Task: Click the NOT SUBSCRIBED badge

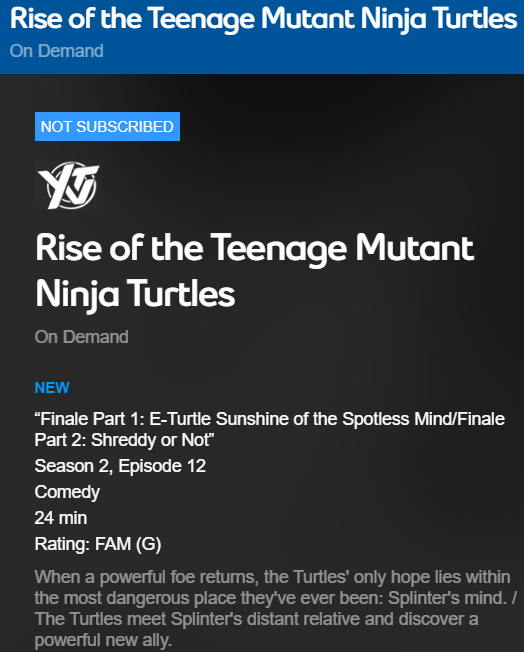Action: (107, 126)
